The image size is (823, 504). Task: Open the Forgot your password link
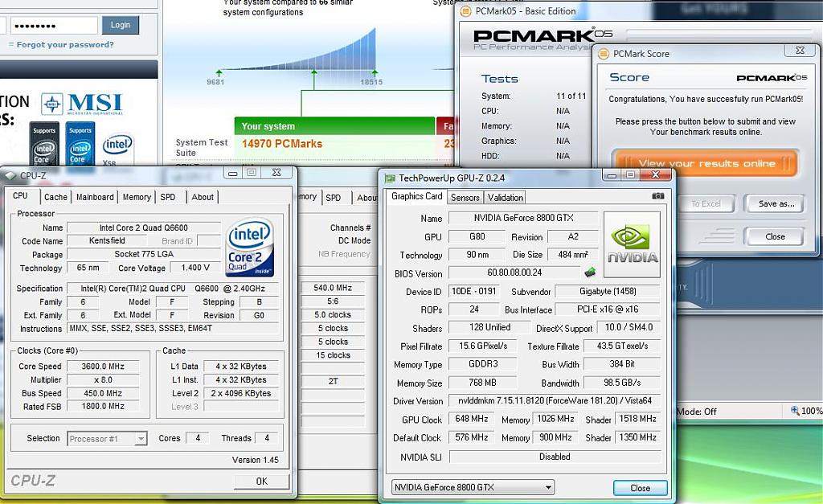[x=65, y=45]
